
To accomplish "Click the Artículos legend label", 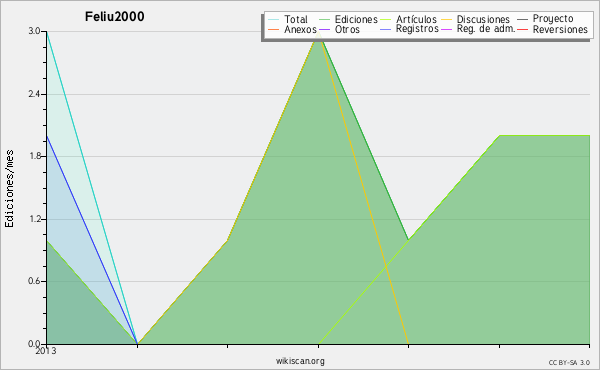I will pyautogui.click(x=416, y=19).
